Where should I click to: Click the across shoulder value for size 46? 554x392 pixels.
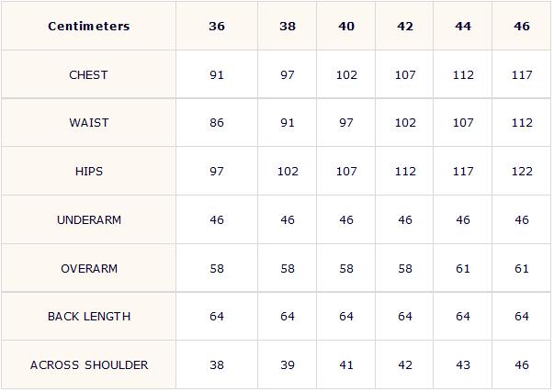[x=522, y=365]
